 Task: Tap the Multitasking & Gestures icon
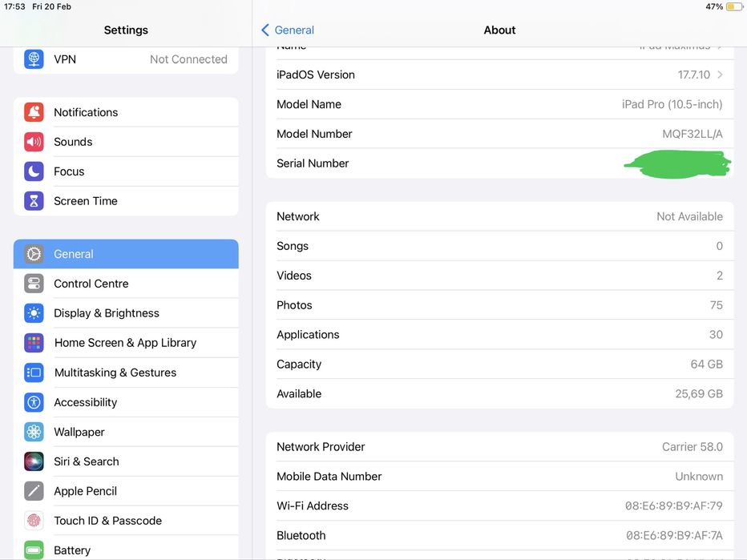tap(34, 373)
